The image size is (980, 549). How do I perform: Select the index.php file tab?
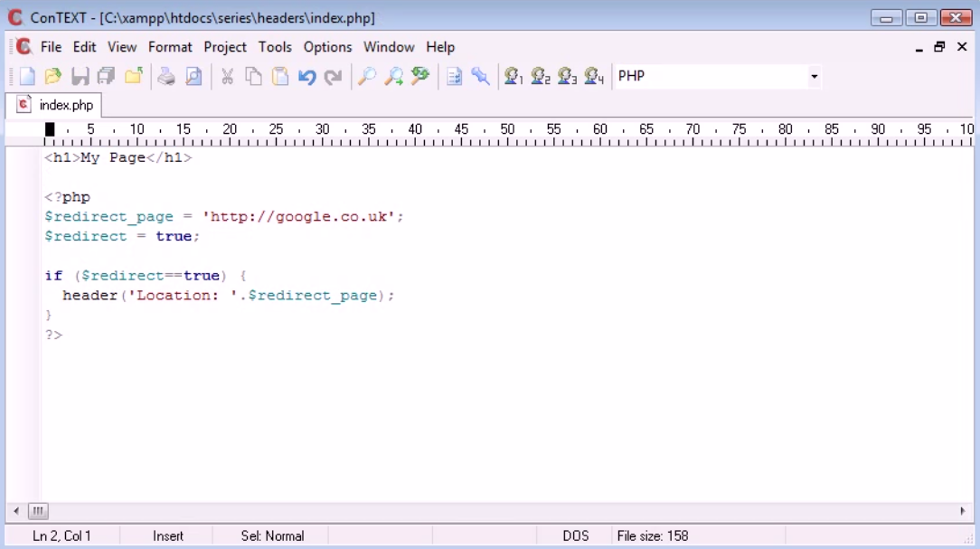[x=53, y=105]
